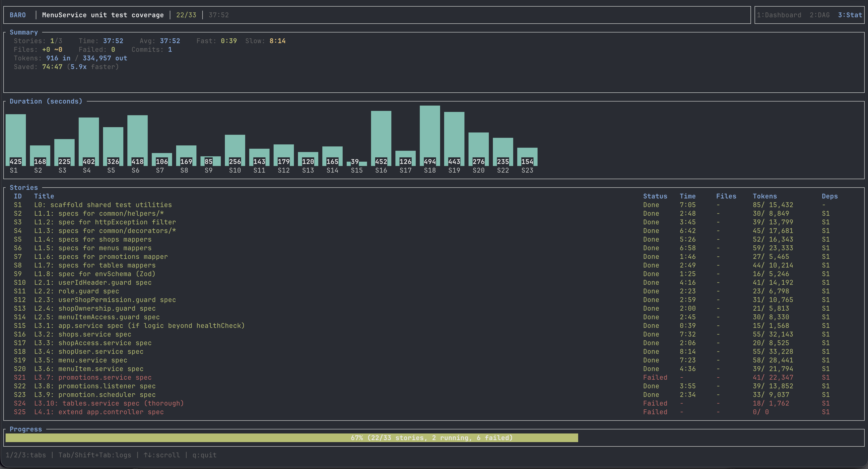The image size is (868, 469).
Task: Click tokens value 55/ 32,143 for S16
Action: tap(773, 334)
